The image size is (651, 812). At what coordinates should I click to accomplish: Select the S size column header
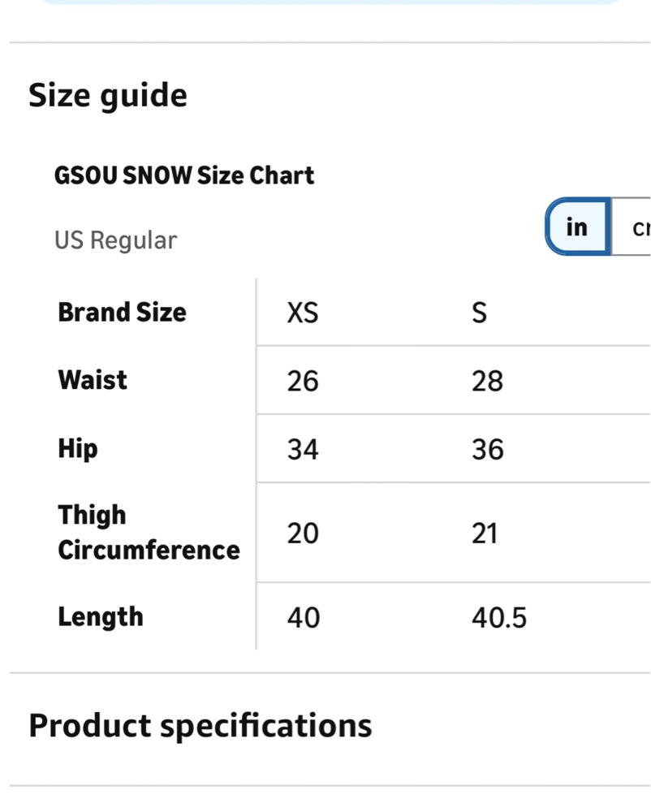479,313
